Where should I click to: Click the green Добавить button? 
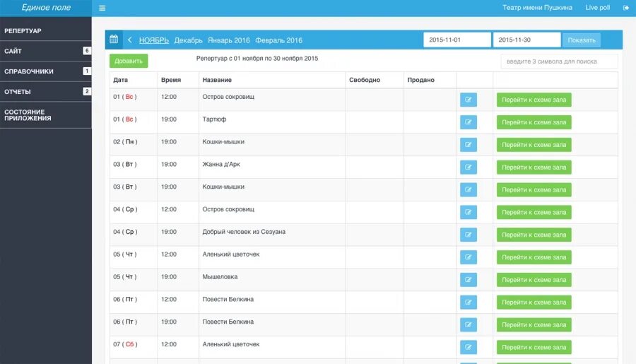129,61
